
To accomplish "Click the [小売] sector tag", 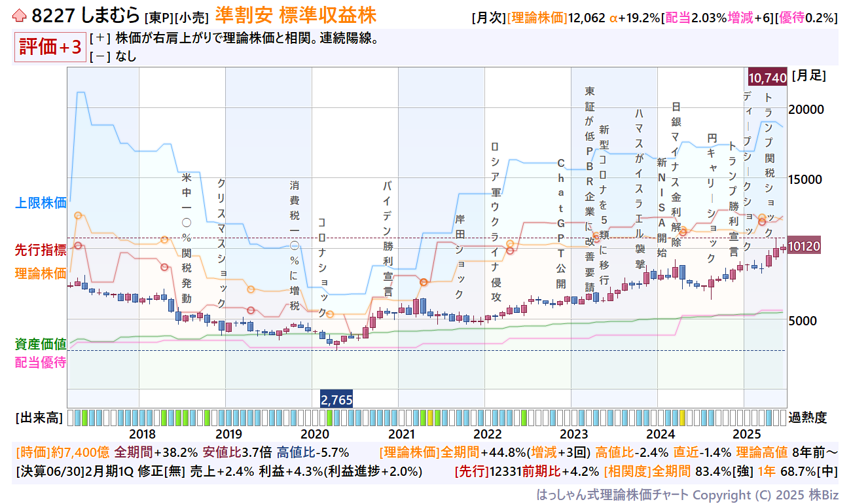I will pos(190,16).
